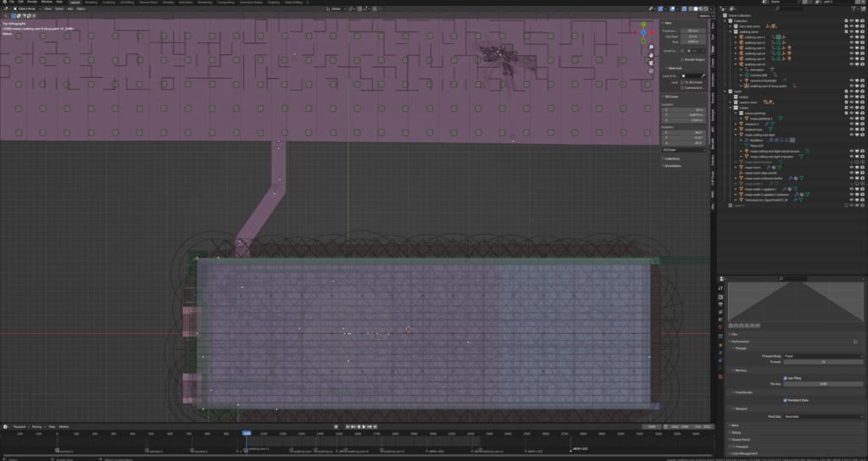Select the Tool properties tab icon

[x=721, y=288]
